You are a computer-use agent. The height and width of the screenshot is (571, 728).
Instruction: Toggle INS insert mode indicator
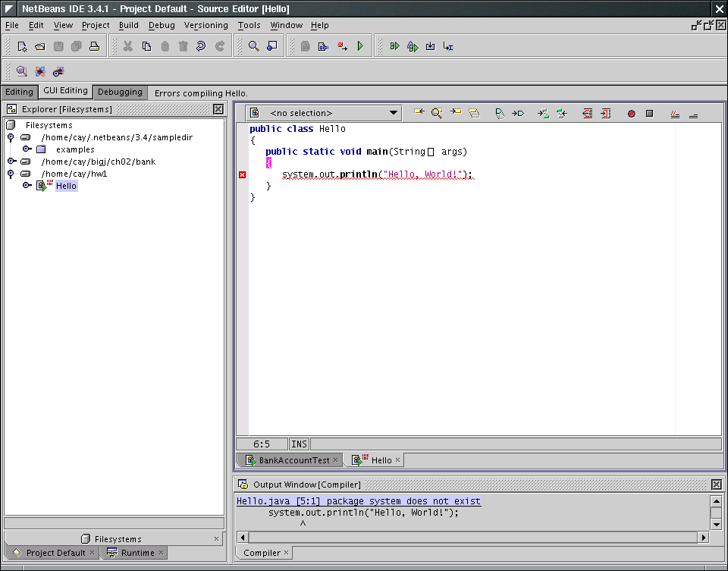pos(299,444)
